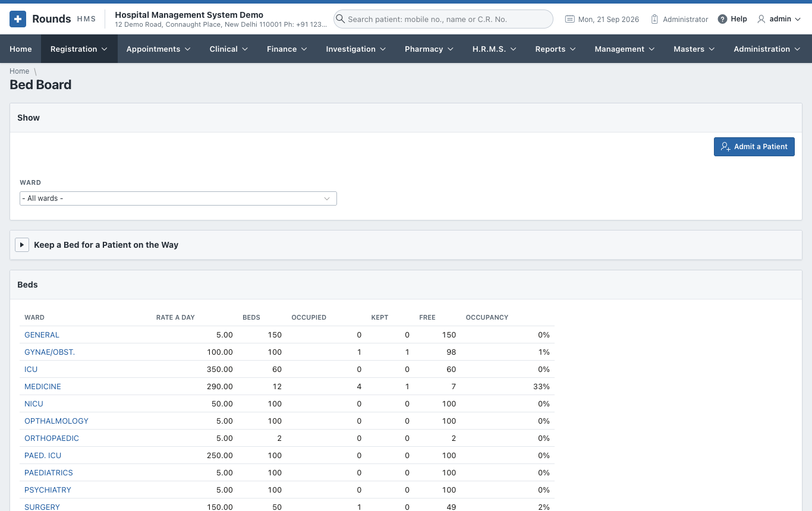Open the H.R.M.S. menu

point(495,49)
